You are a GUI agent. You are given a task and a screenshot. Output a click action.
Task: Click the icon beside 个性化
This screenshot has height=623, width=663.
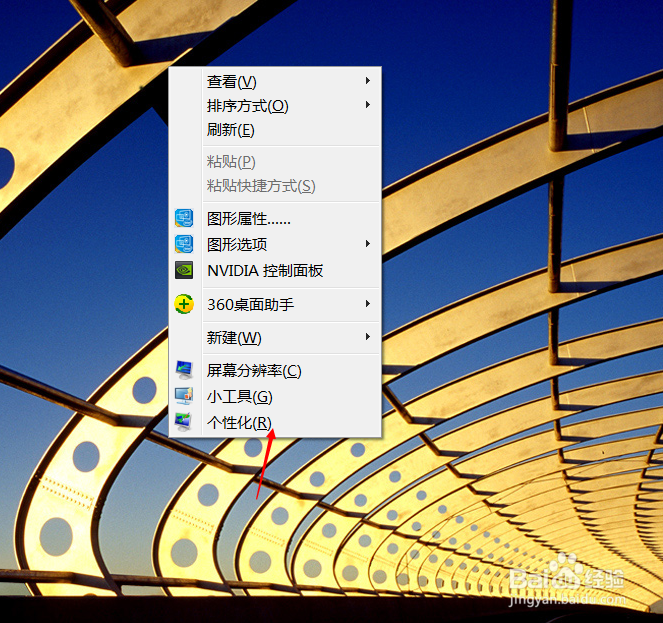[184, 421]
